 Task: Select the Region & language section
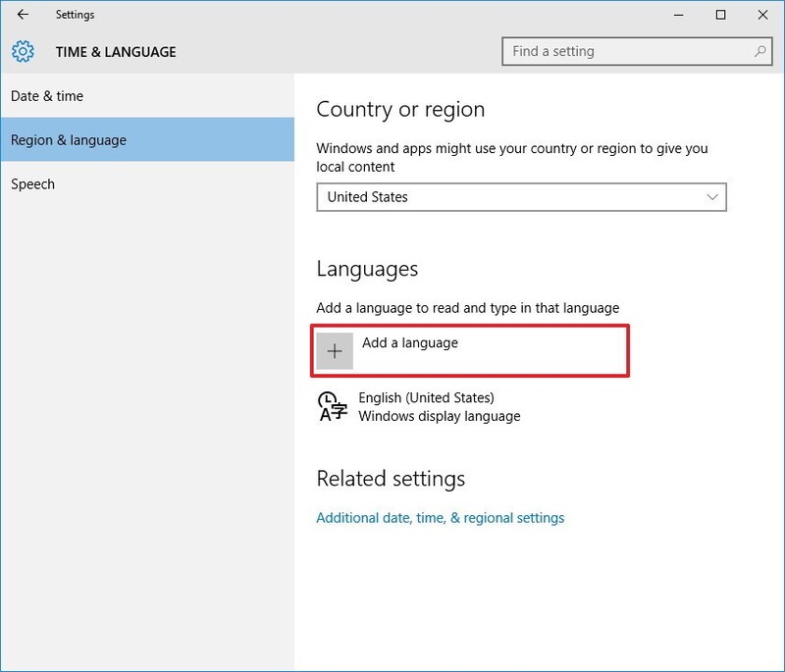(147, 139)
